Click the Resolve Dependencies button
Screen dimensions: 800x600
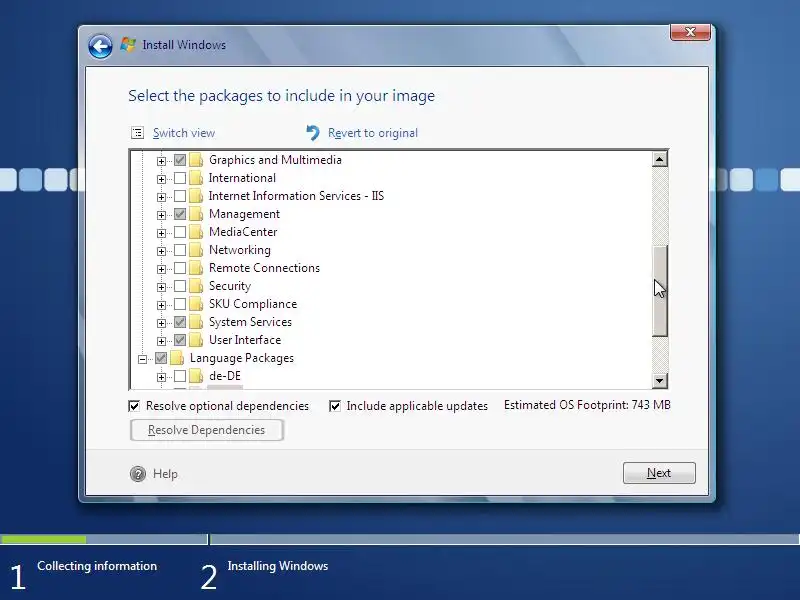tap(207, 430)
